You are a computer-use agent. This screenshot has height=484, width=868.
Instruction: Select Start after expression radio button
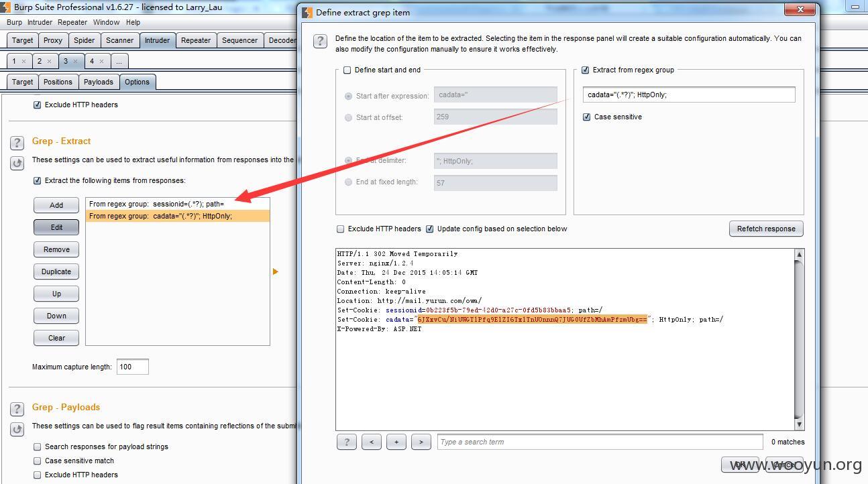pyautogui.click(x=348, y=96)
